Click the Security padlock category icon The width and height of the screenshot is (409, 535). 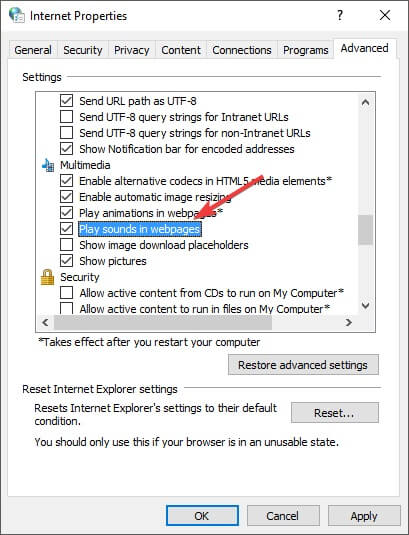click(47, 277)
